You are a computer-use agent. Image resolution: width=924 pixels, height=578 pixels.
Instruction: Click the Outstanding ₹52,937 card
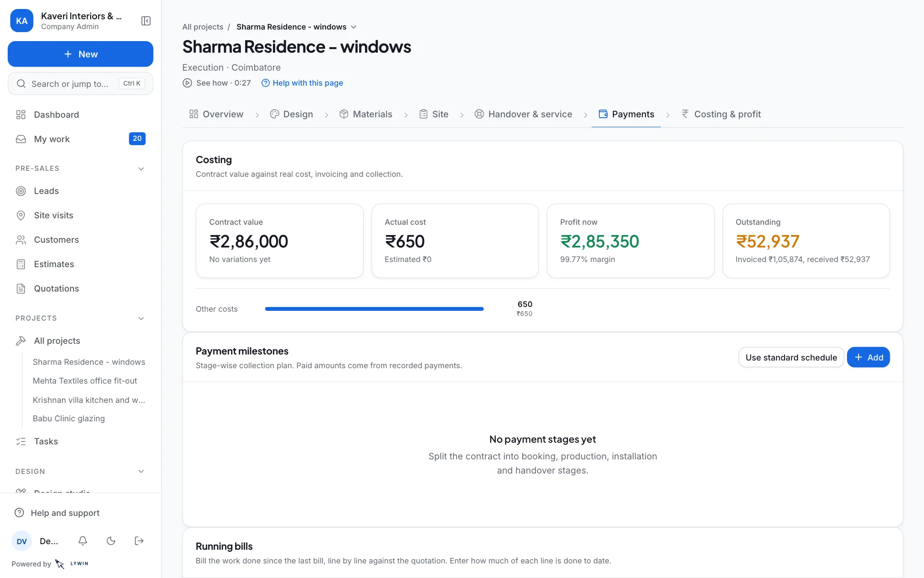[806, 241]
